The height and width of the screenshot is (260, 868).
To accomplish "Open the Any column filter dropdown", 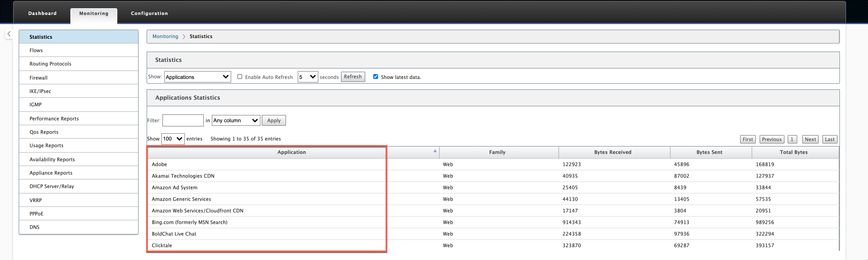I will click(x=236, y=120).
